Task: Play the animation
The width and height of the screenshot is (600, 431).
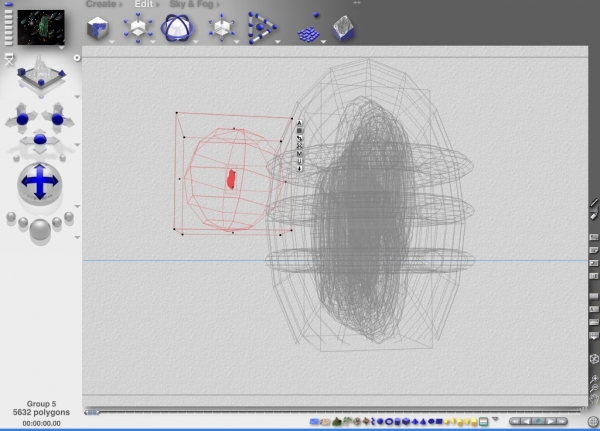Action: 551,421
